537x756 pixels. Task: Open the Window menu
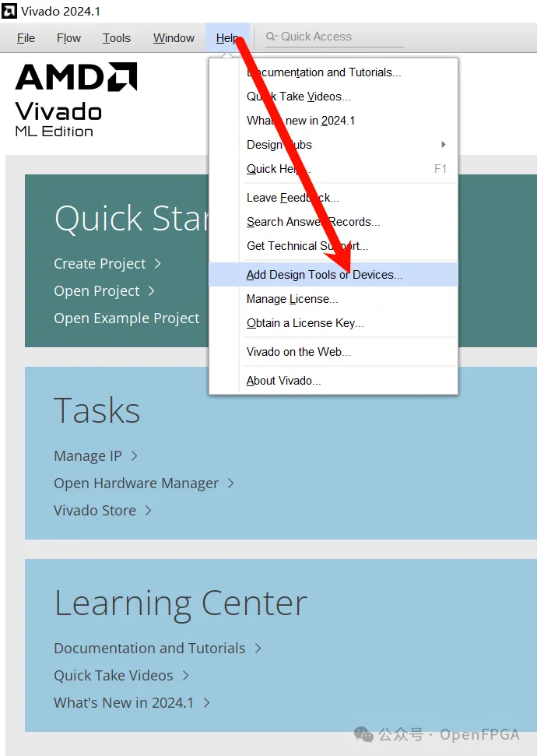(174, 38)
